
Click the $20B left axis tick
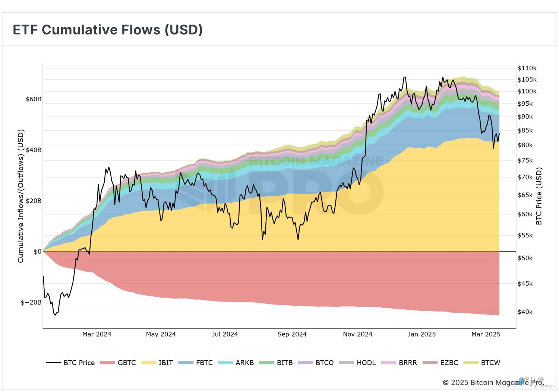pyautogui.click(x=34, y=201)
